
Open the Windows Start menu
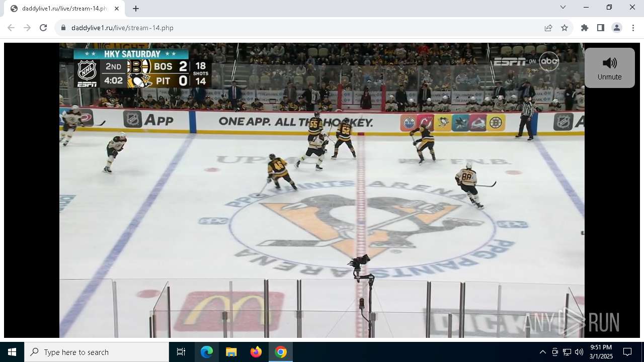[x=12, y=352]
